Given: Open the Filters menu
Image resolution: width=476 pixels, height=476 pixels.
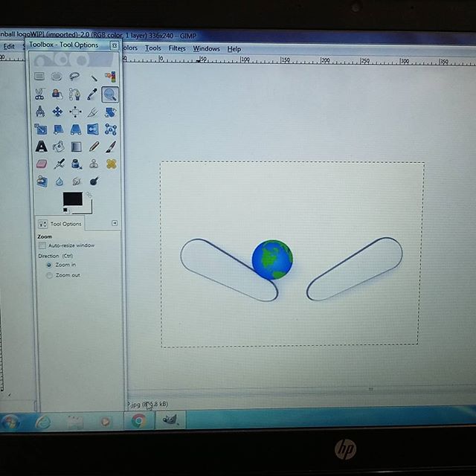Looking at the screenshot, I should tap(177, 48).
